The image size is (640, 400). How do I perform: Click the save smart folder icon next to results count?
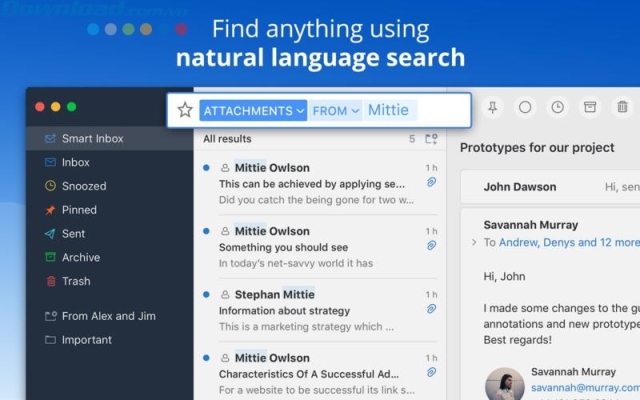tap(431, 139)
